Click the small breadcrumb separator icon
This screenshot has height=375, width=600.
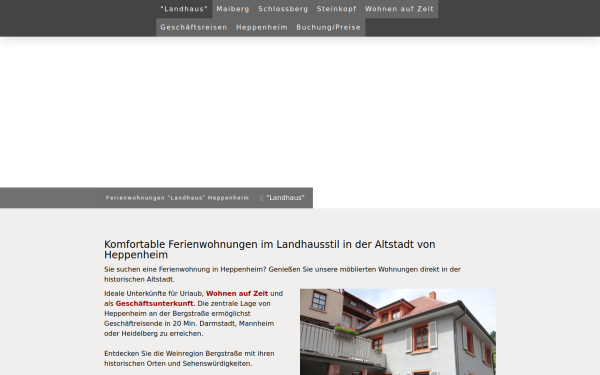[x=261, y=198]
